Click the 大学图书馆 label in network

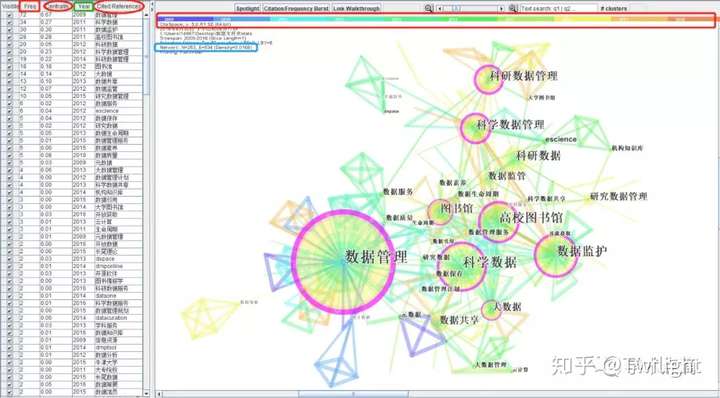click(x=541, y=97)
